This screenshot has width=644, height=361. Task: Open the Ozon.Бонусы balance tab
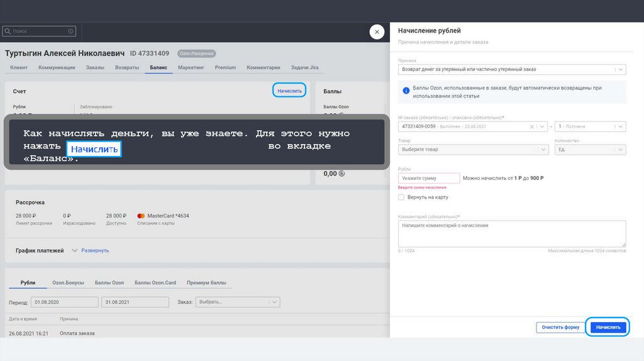pyautogui.click(x=69, y=283)
